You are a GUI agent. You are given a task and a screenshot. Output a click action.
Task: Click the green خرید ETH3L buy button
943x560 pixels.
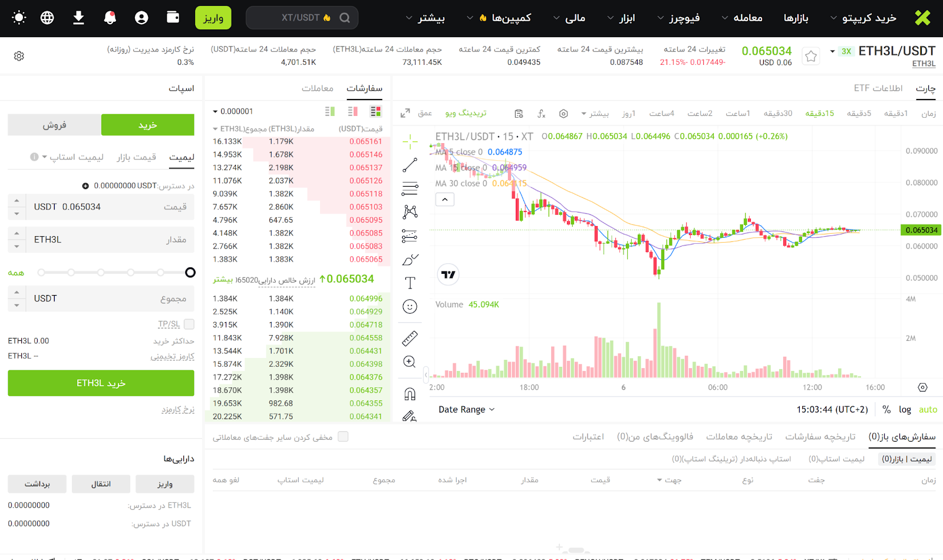point(101,383)
